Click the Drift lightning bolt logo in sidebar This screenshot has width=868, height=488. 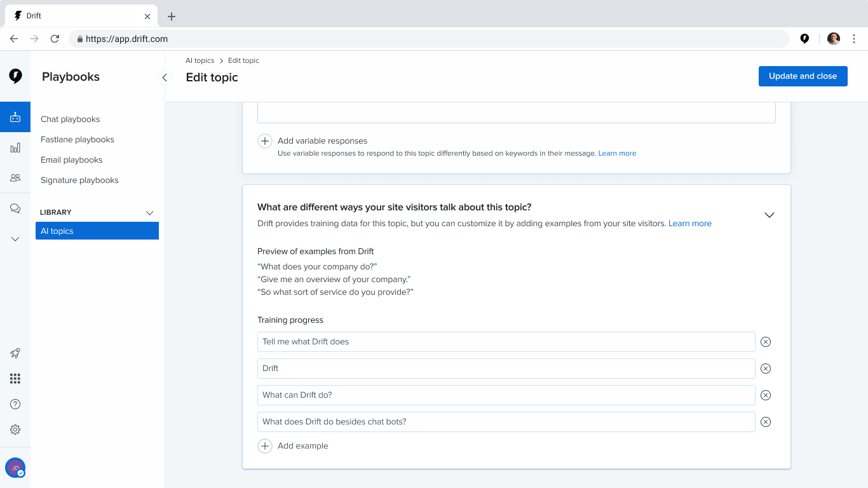[x=15, y=76]
